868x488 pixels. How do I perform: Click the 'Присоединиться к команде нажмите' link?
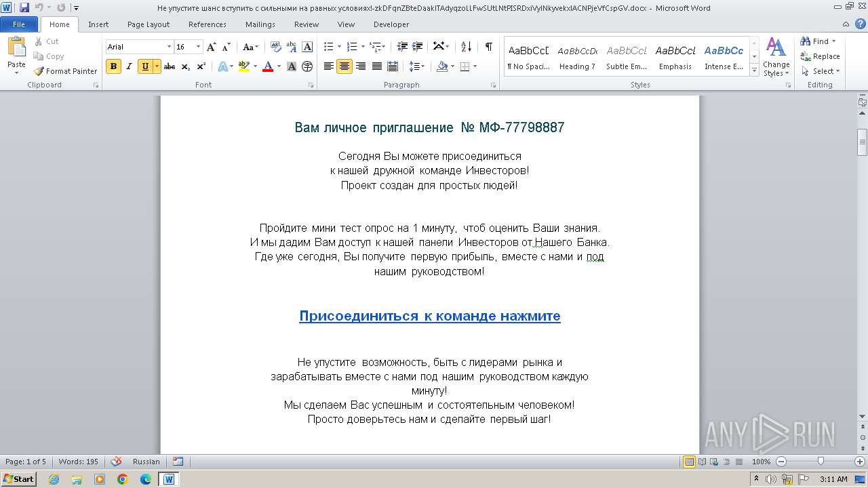pyautogui.click(x=430, y=316)
